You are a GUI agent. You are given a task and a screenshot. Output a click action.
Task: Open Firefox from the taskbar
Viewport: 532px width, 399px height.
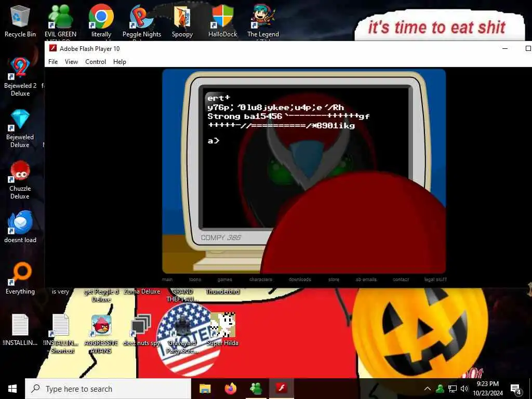pyautogui.click(x=230, y=389)
